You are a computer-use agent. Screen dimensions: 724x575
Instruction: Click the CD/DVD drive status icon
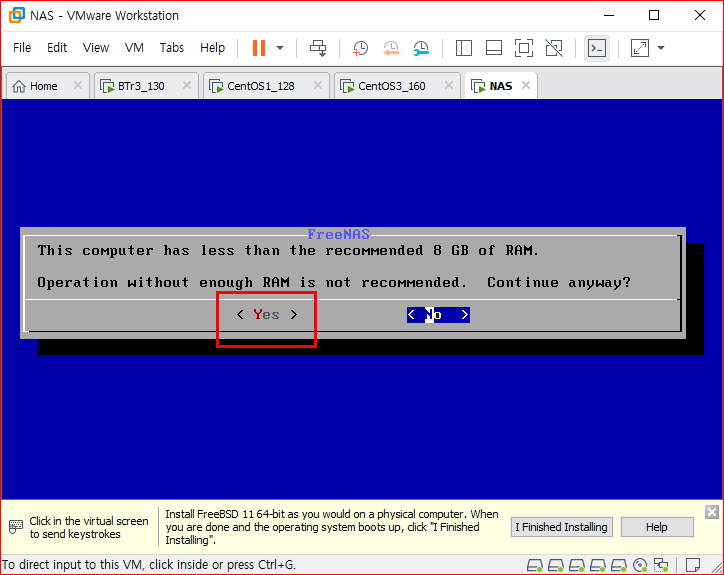tap(640, 565)
